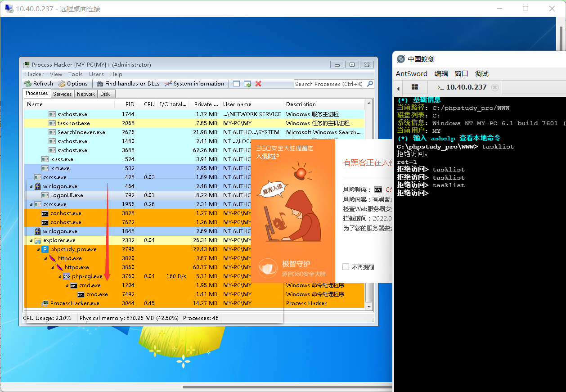Open the 调试 menu in AntSword
Screen dimensions: 566x392
(482, 74)
